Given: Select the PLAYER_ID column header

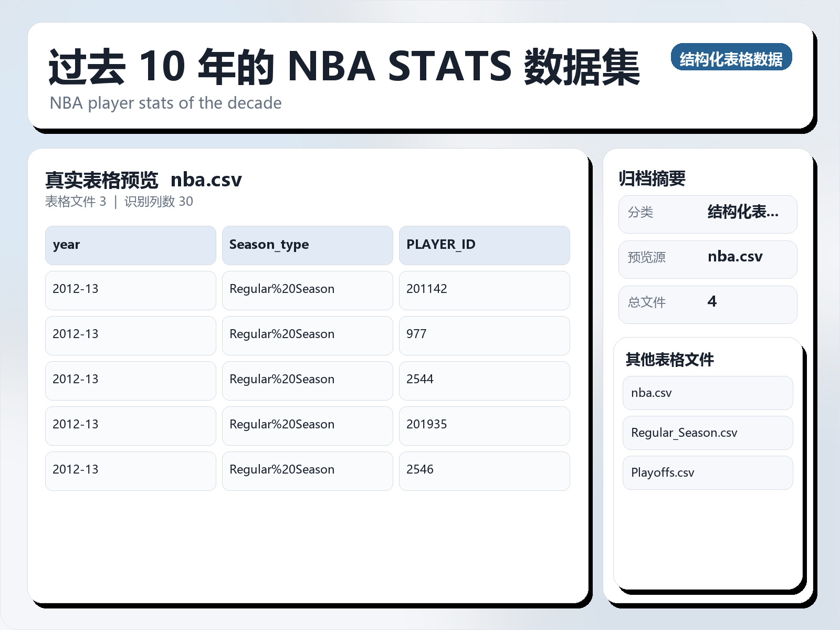Looking at the screenshot, I should (x=484, y=245).
